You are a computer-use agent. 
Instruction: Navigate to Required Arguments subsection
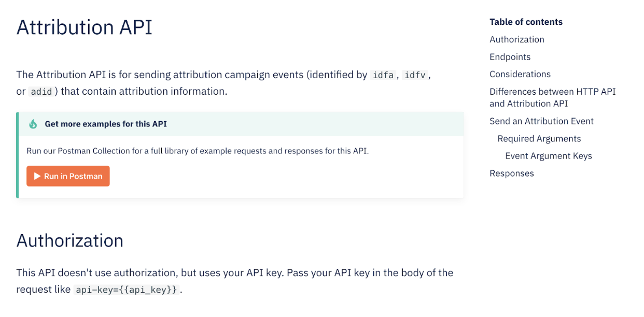click(539, 138)
